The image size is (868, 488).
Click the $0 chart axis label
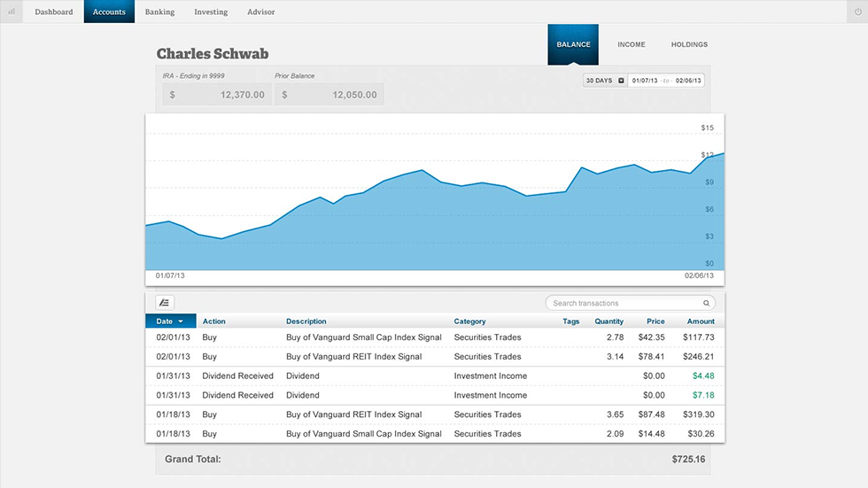point(709,263)
